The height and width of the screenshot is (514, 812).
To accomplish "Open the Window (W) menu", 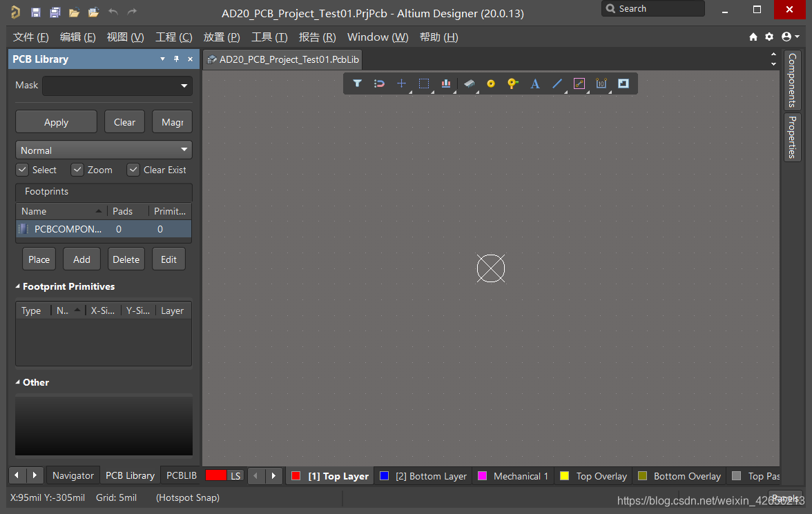I will [x=378, y=37].
